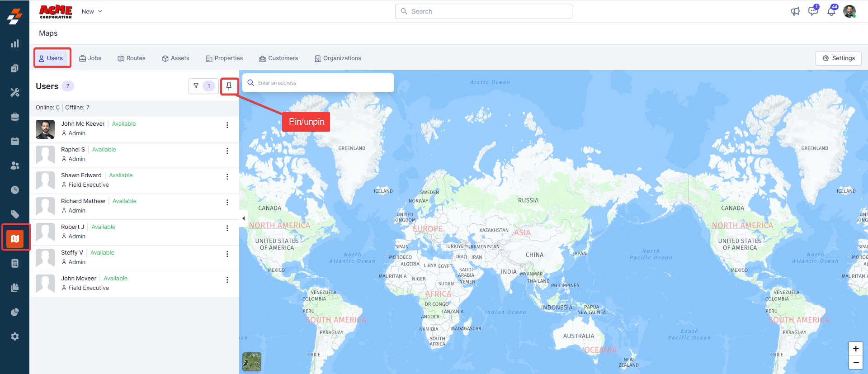Screen dimensions: 868x374
Task: Select user Shawn Edward
Action: point(134,181)
